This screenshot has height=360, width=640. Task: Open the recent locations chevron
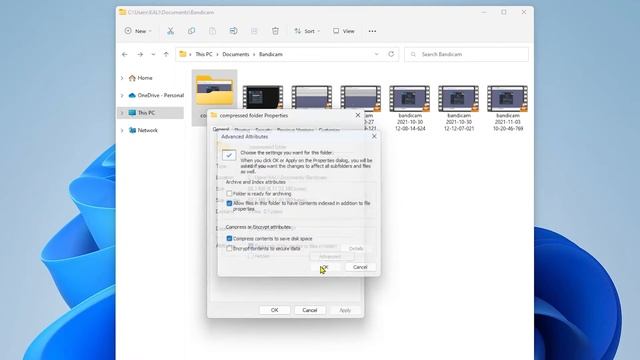coord(153,54)
